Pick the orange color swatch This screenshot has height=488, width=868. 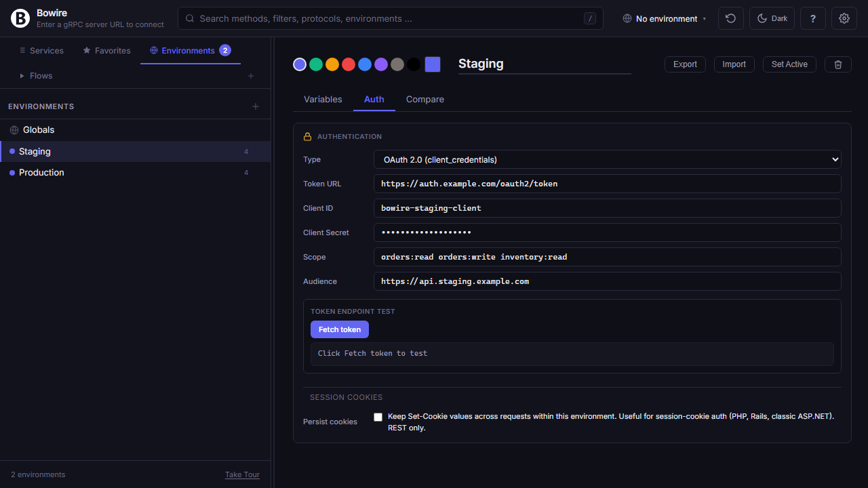tap(332, 64)
